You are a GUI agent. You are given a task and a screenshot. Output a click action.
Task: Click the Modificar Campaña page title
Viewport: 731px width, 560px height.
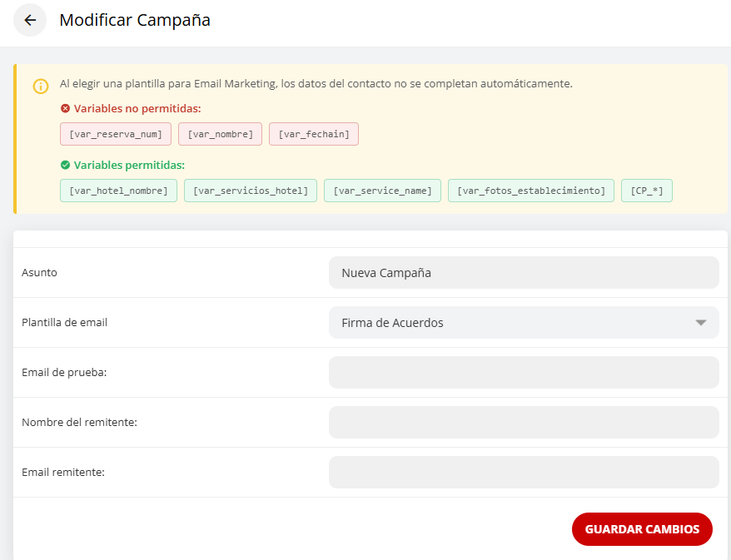coord(135,21)
